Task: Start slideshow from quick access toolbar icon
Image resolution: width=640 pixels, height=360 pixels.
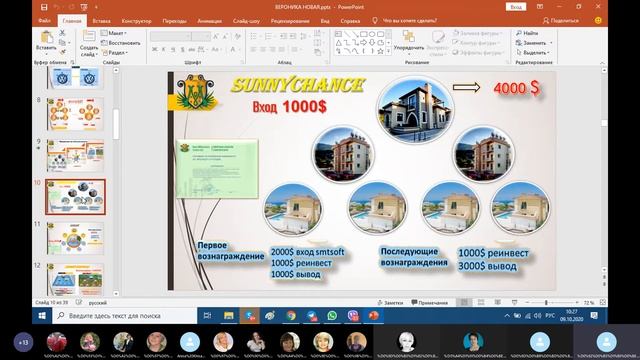Action: (x=84, y=7)
